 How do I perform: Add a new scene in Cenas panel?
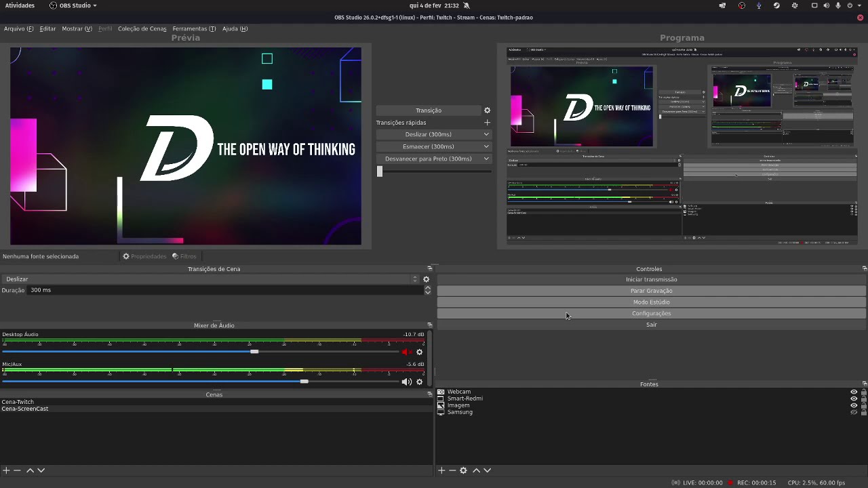(x=6, y=470)
